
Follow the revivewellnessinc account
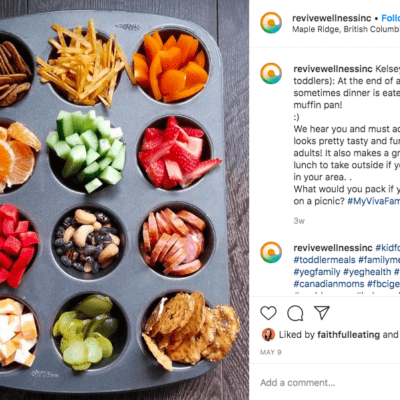point(391,18)
